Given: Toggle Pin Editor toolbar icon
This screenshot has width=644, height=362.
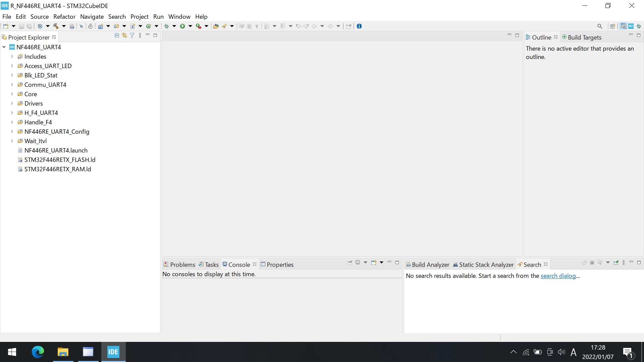Looking at the screenshot, I should tap(348, 26).
